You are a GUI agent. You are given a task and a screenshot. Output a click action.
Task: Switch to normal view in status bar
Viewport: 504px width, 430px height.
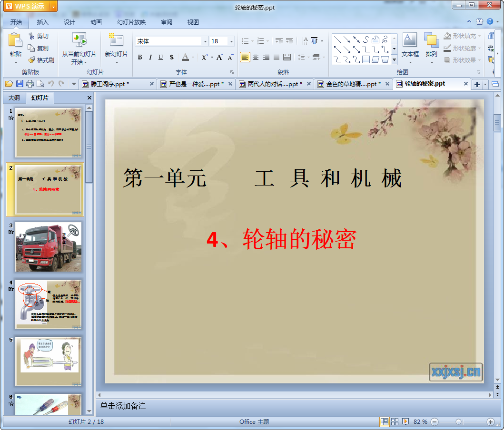pos(384,421)
